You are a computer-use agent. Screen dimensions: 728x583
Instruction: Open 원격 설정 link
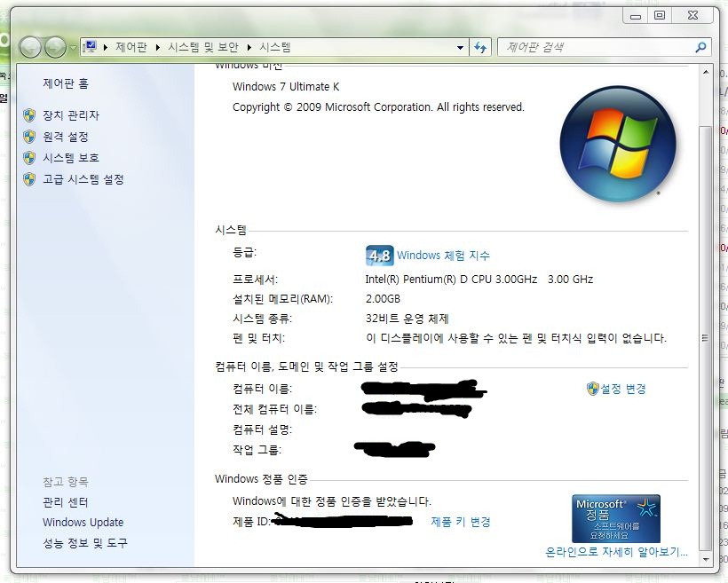pos(66,137)
